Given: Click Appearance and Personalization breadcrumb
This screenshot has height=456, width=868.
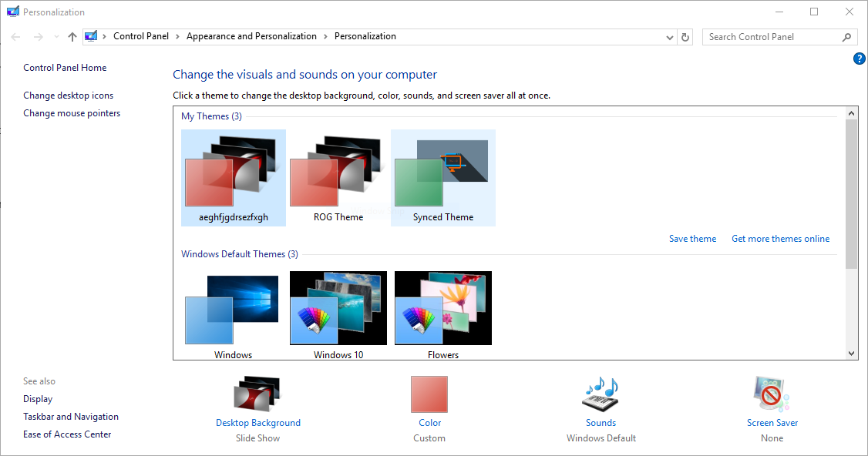Looking at the screenshot, I should [251, 36].
